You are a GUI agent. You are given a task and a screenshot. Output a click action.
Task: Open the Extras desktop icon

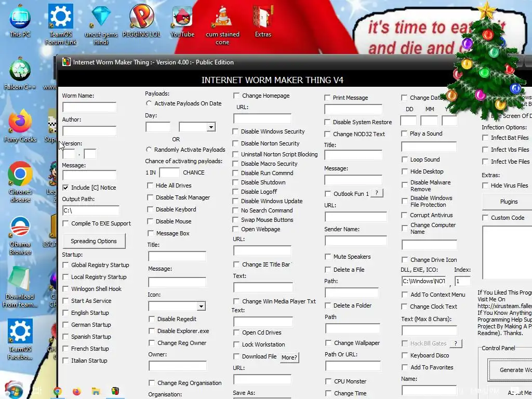[x=263, y=20]
